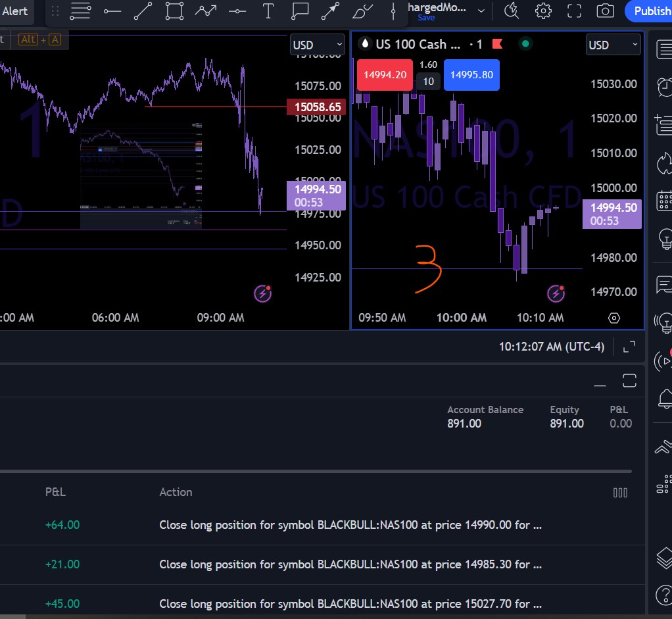Screen dimensions: 672x619
Task: Click the order quantity field showing 10
Action: pos(428,82)
